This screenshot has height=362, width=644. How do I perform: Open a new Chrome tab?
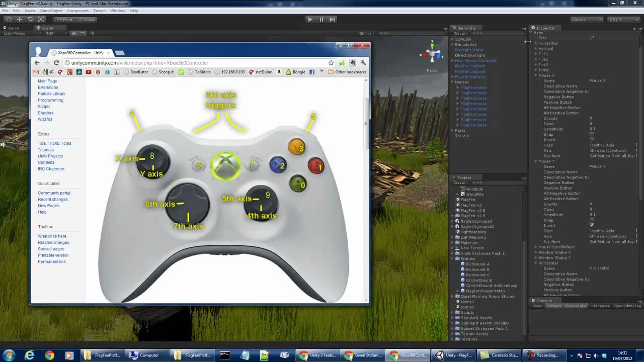tap(119, 53)
